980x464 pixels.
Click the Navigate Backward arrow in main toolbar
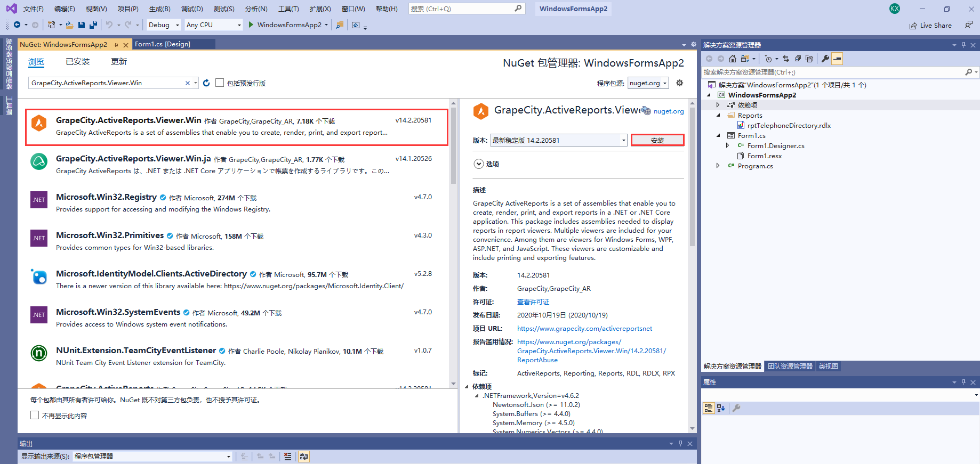click(17, 25)
